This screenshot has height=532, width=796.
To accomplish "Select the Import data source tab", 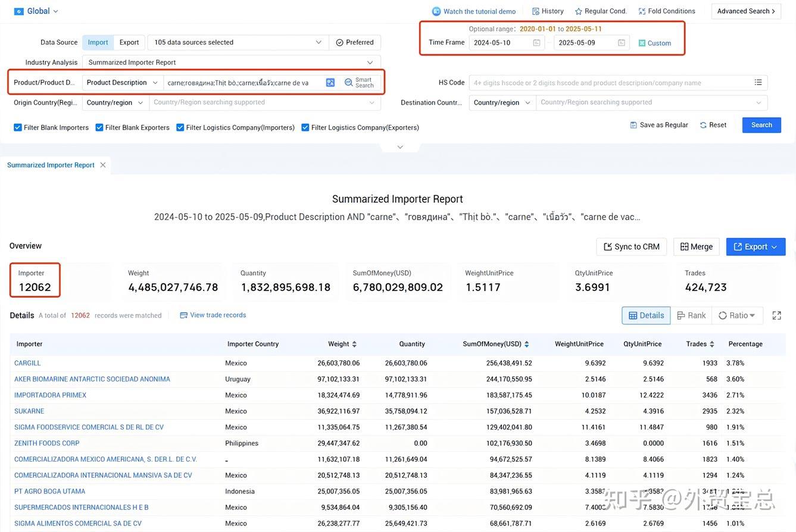I will [x=98, y=42].
